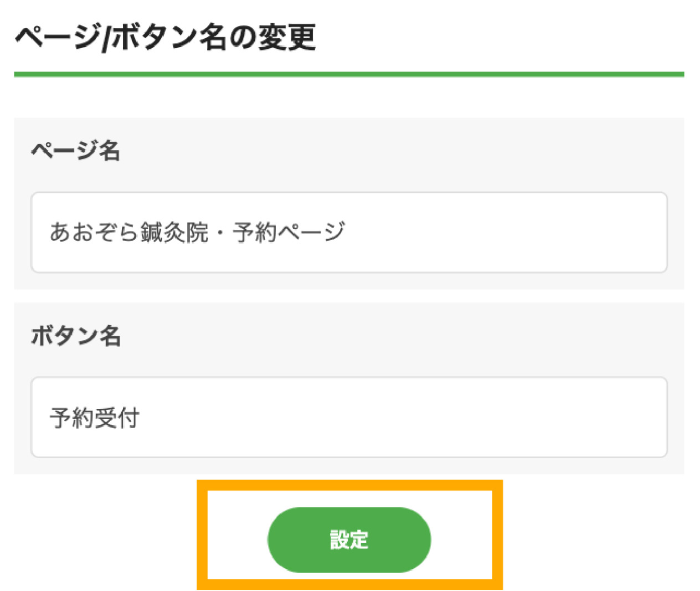Click the text 予約受付 in field

click(95, 418)
